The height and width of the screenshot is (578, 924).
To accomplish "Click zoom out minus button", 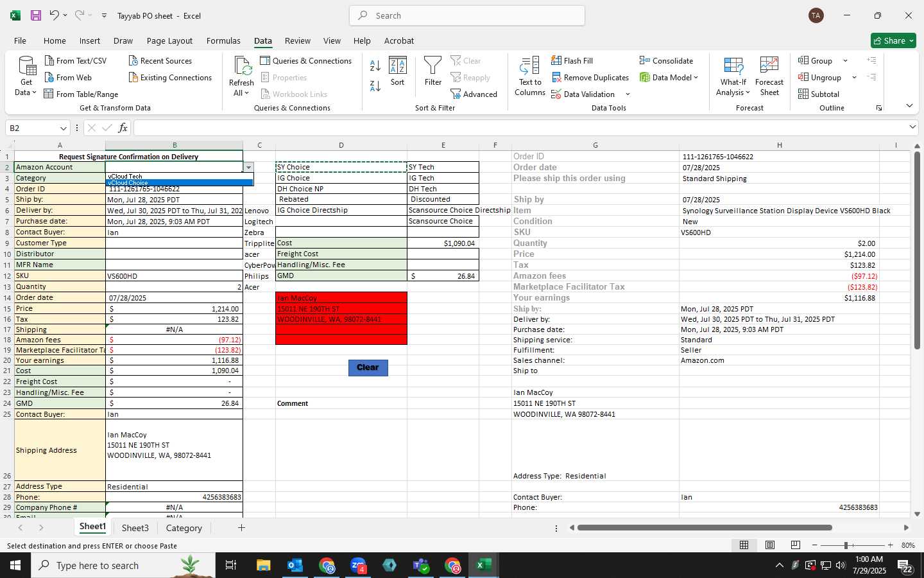I will coord(814,545).
